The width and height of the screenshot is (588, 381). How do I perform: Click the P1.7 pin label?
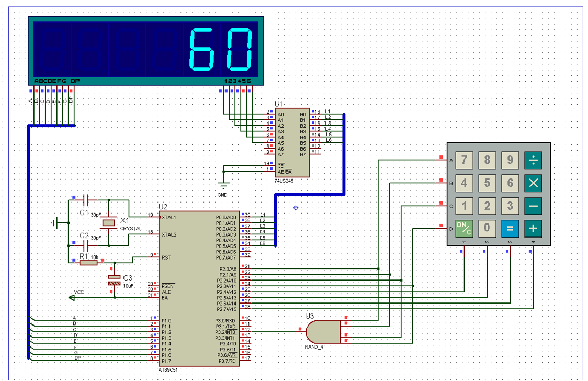[x=166, y=361]
